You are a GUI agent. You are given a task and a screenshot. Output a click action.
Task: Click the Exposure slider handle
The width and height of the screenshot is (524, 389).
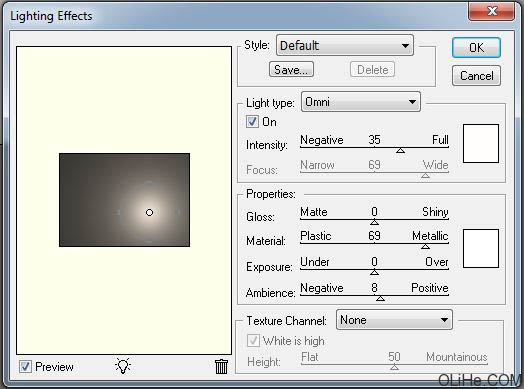tap(374, 273)
